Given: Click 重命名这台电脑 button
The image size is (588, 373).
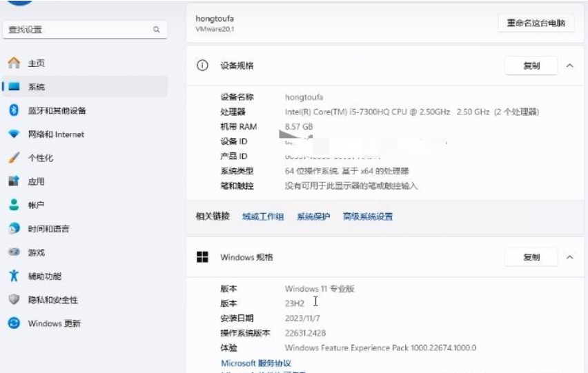Looking at the screenshot, I should point(536,23).
